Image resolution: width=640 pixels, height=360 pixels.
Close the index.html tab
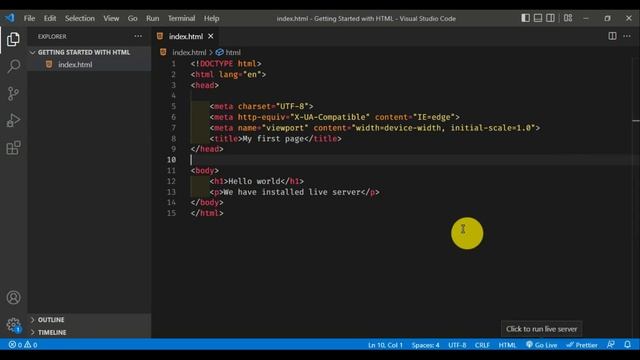coord(211,36)
